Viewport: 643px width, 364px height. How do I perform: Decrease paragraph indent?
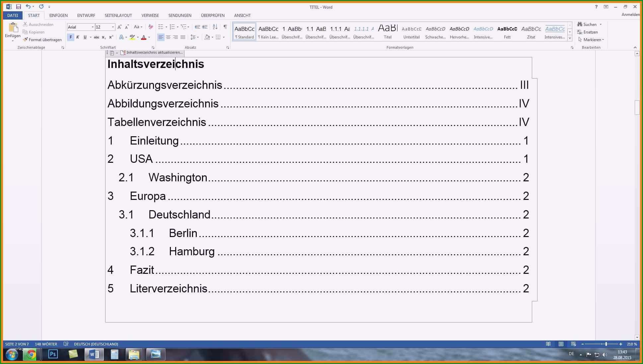(x=197, y=27)
